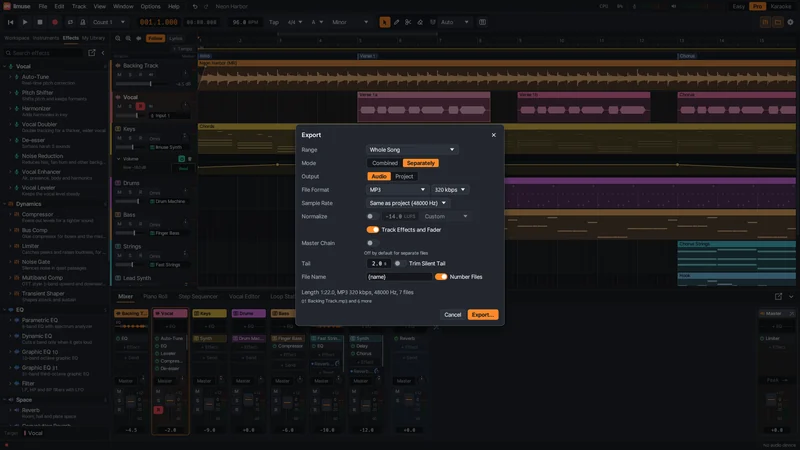Click the Normalize LUFS value field
The height and width of the screenshot is (450, 800).
click(400, 216)
